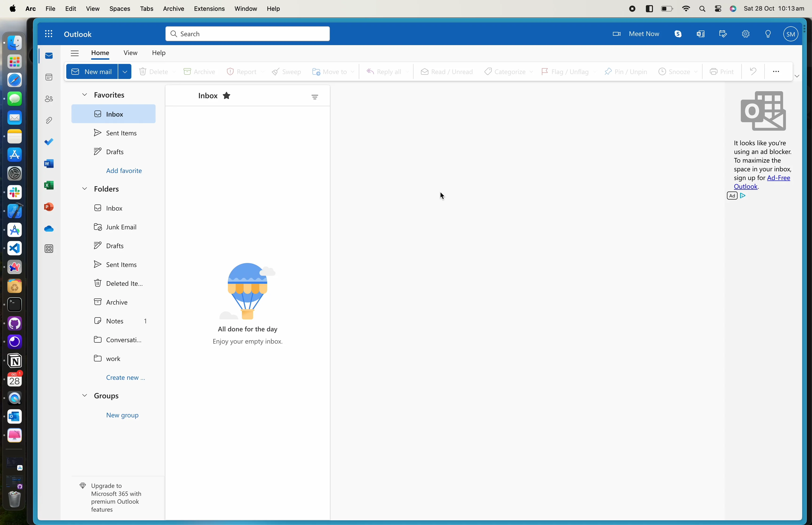Open the ribbon more options ellipsis
Screen dimensions: 812x525
776,72
